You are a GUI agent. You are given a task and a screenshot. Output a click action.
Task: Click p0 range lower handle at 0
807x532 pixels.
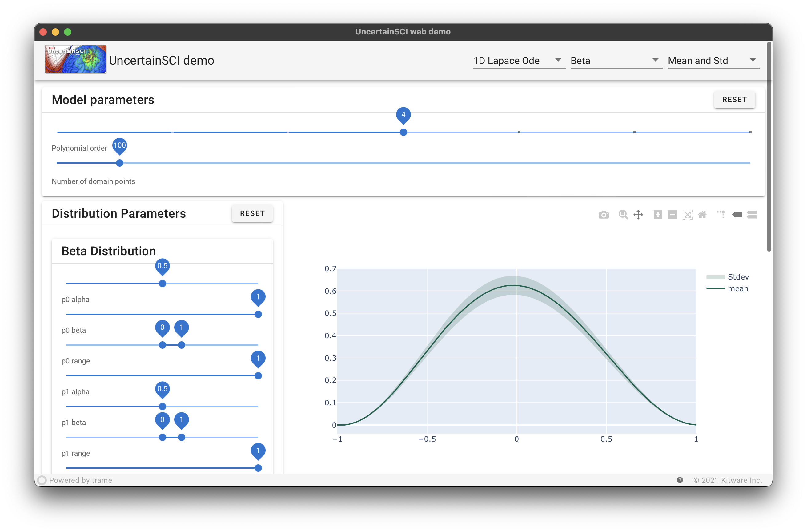163,345
